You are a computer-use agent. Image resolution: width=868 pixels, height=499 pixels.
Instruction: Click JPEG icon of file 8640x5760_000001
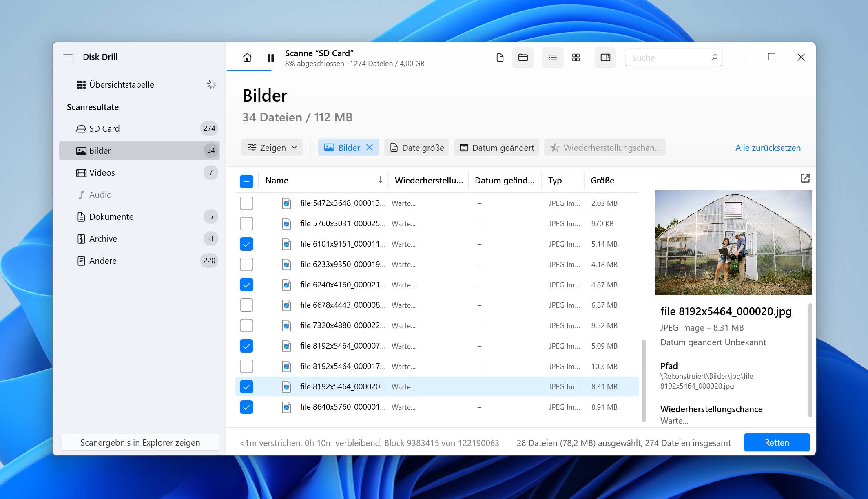click(x=287, y=407)
